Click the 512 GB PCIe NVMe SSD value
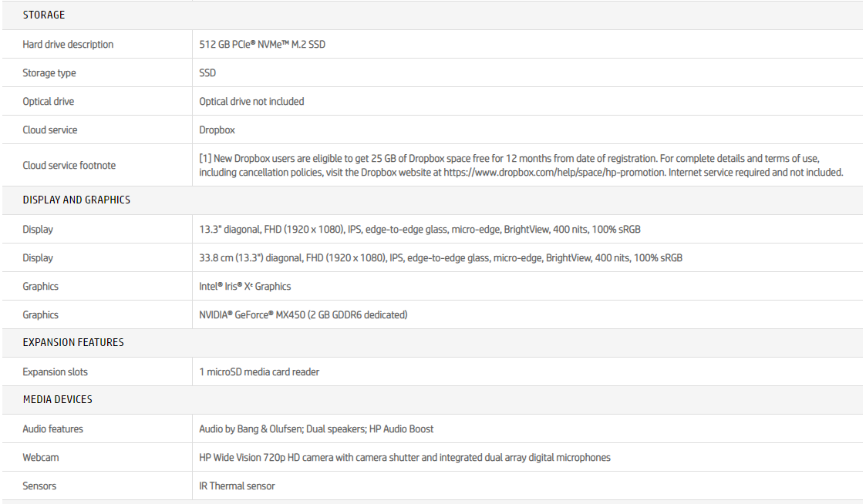The width and height of the screenshot is (866, 504). point(262,45)
